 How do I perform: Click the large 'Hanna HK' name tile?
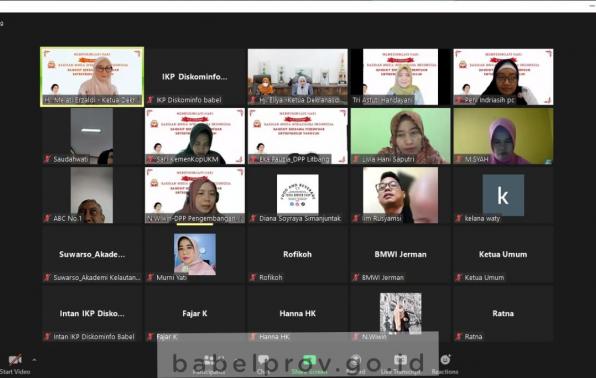(298, 314)
